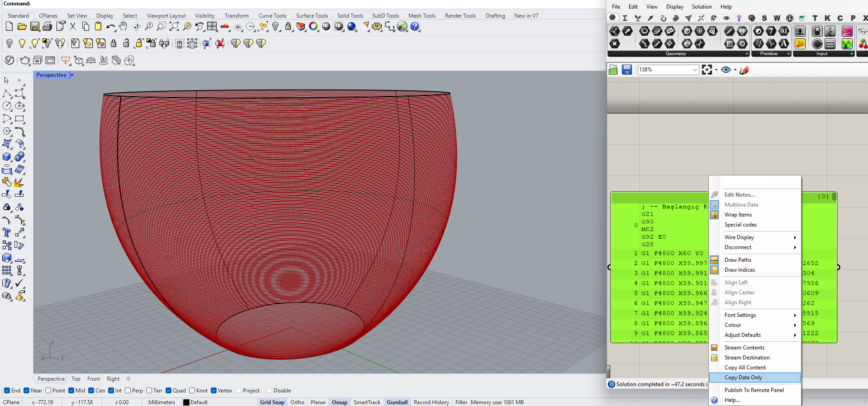Select the Text tool in left sidebar
868x406 pixels.
(7, 232)
